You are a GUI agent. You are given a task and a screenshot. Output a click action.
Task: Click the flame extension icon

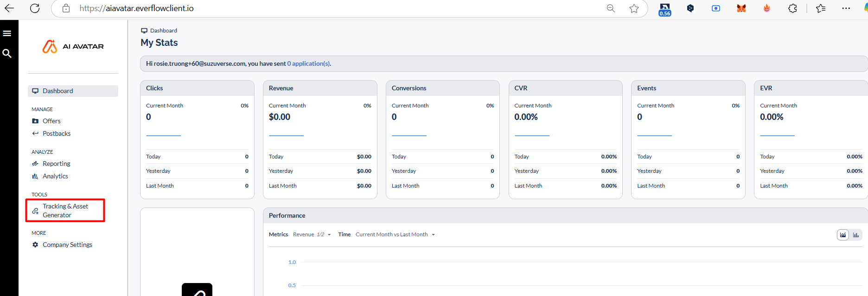pos(767,8)
